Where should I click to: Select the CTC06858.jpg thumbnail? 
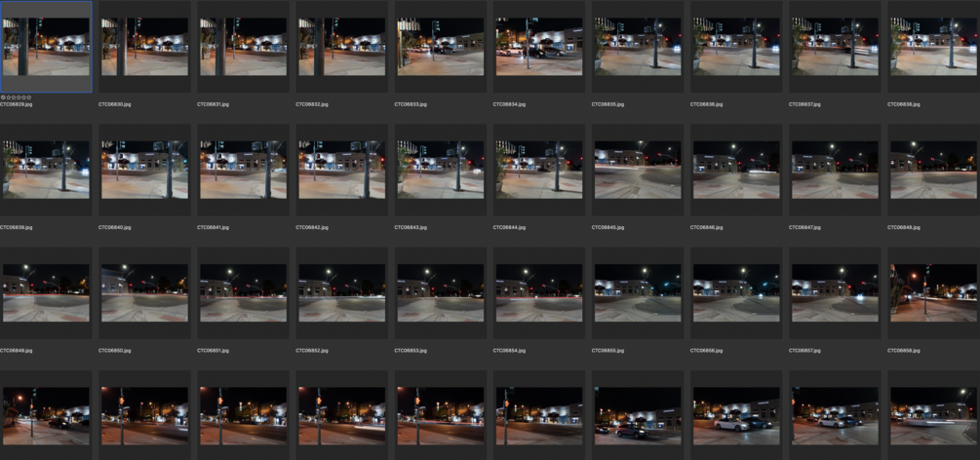[934, 293]
